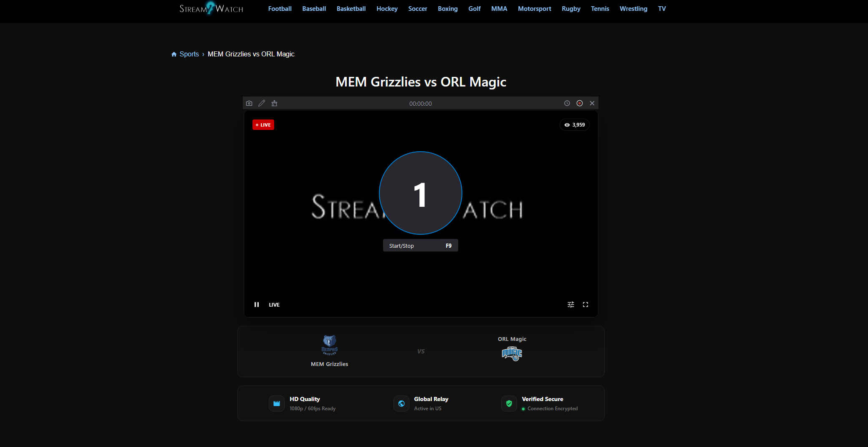Open the player settings sliders panel
This screenshot has width=868, height=447.
[571, 305]
